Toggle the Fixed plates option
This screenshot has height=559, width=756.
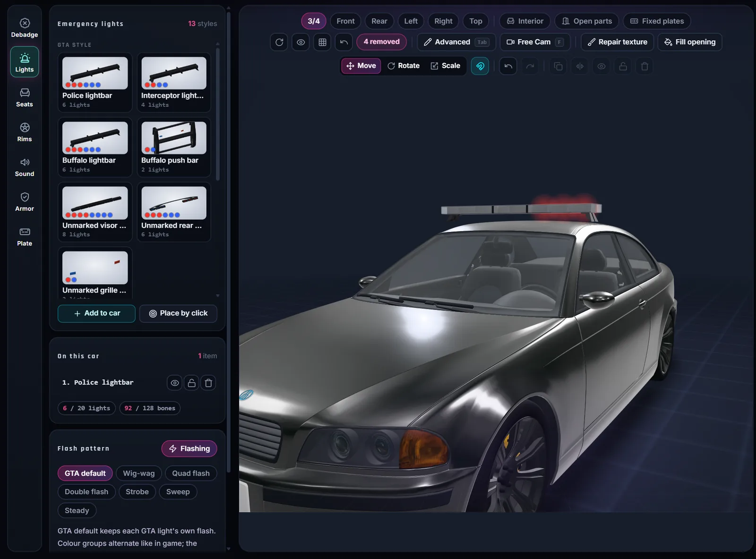(x=657, y=21)
